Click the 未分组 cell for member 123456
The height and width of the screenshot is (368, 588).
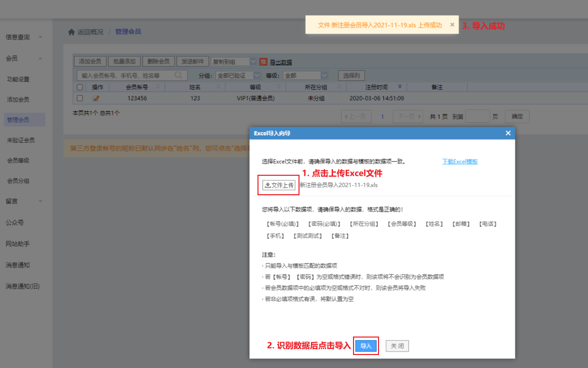(x=316, y=98)
